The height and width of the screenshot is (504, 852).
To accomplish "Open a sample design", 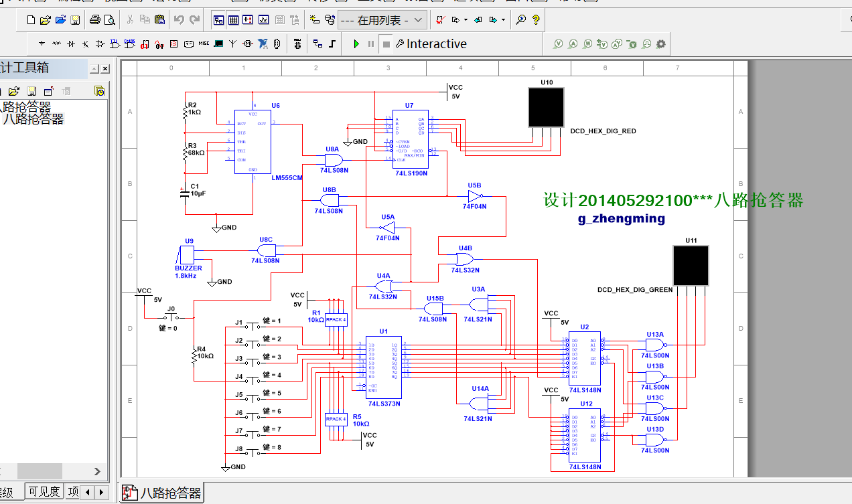I will [60, 20].
